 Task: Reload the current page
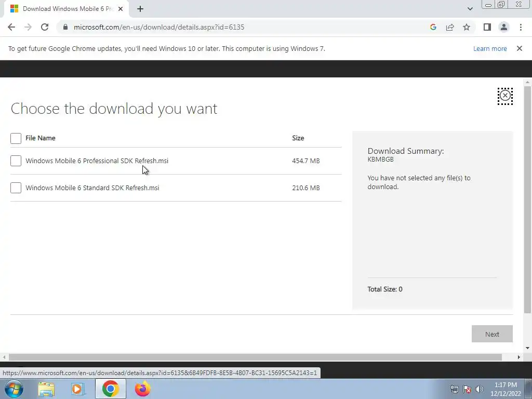click(x=45, y=27)
